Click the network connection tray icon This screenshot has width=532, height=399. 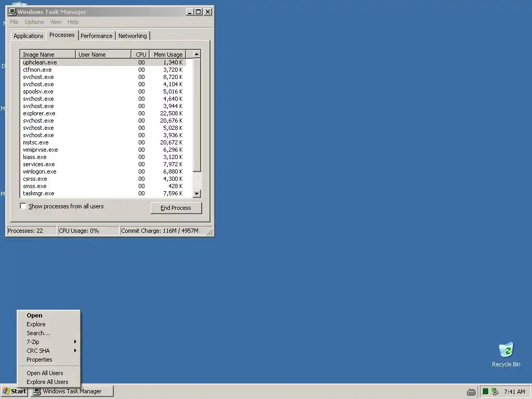495,392
